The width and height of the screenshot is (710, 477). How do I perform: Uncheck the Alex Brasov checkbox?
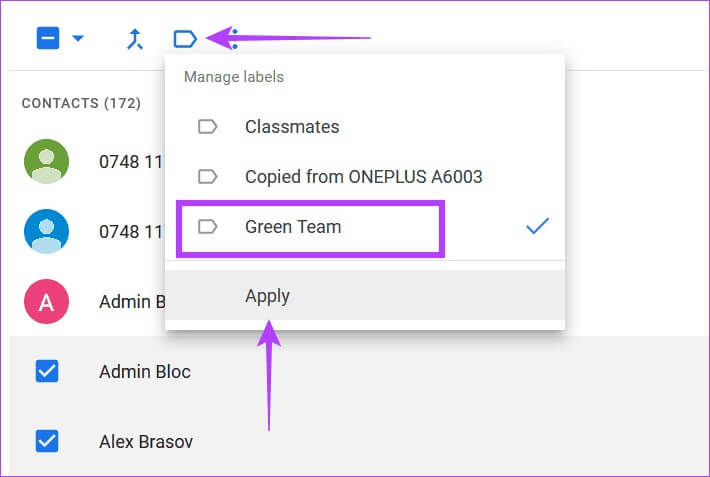click(47, 441)
